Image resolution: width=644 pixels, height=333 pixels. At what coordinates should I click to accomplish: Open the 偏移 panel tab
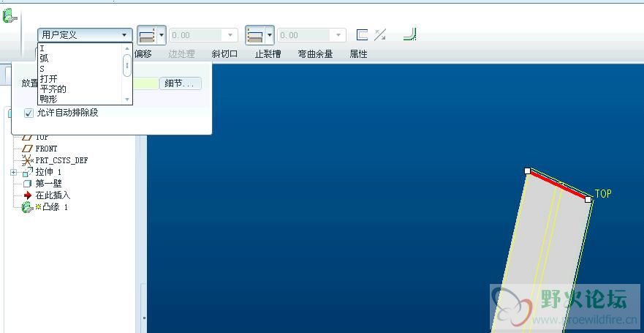[x=143, y=54]
